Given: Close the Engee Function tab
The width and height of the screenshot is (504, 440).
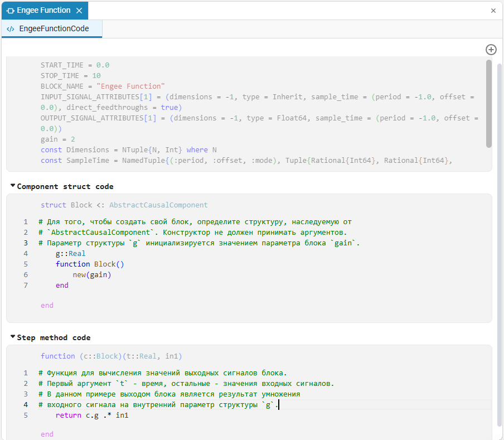Looking at the screenshot, I should tap(79, 11).
